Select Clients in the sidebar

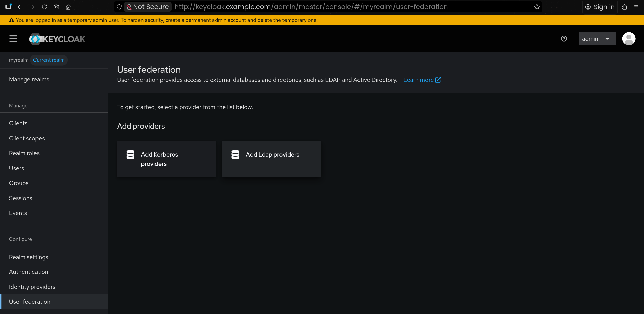coord(18,123)
